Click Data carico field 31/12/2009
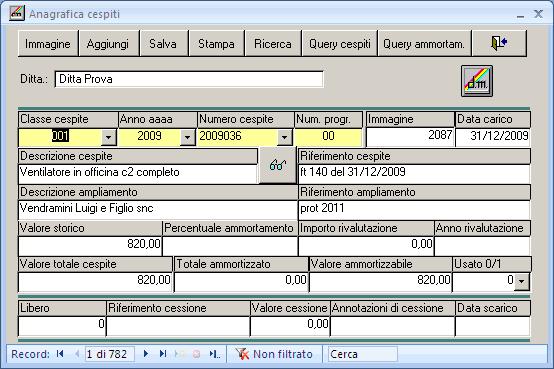The image size is (554, 369). [493, 137]
